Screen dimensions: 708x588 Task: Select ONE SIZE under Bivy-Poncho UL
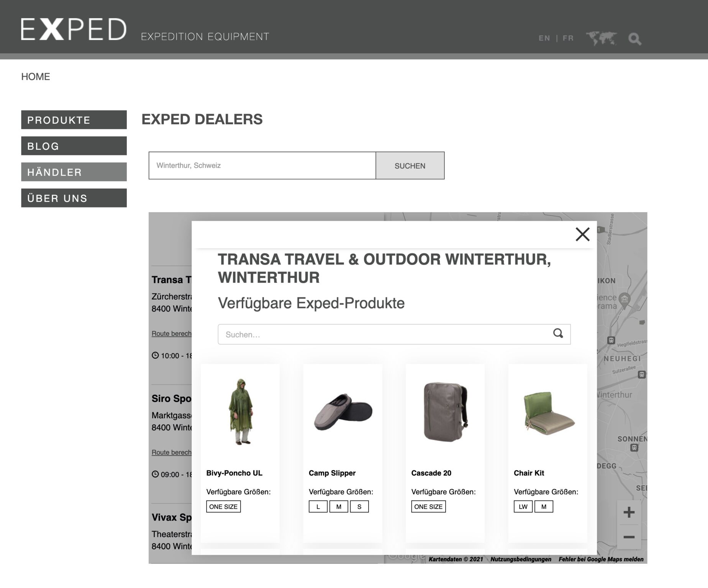click(x=223, y=506)
